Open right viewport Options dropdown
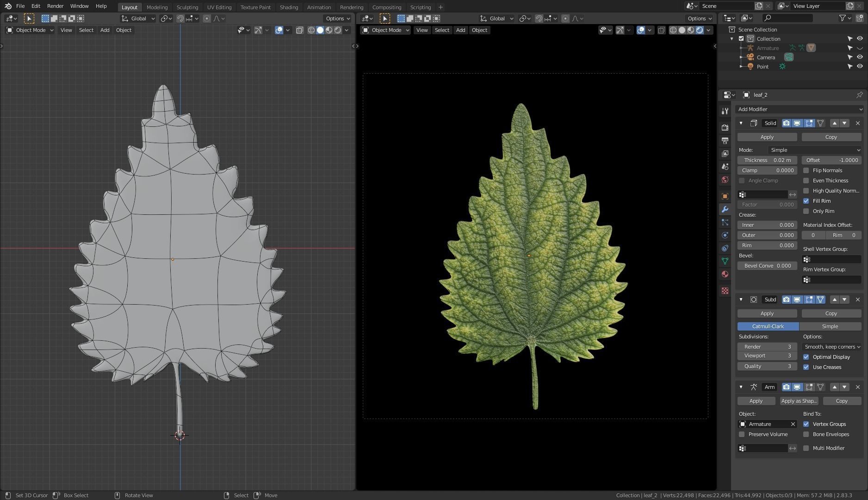The image size is (868, 500). (700, 19)
